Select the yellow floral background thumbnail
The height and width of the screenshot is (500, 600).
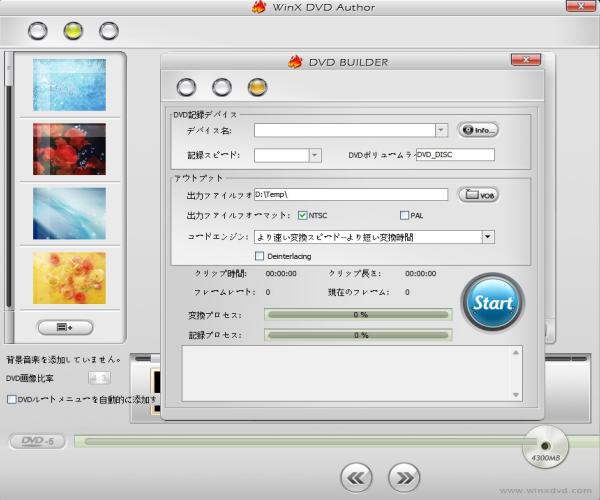pyautogui.click(x=69, y=278)
